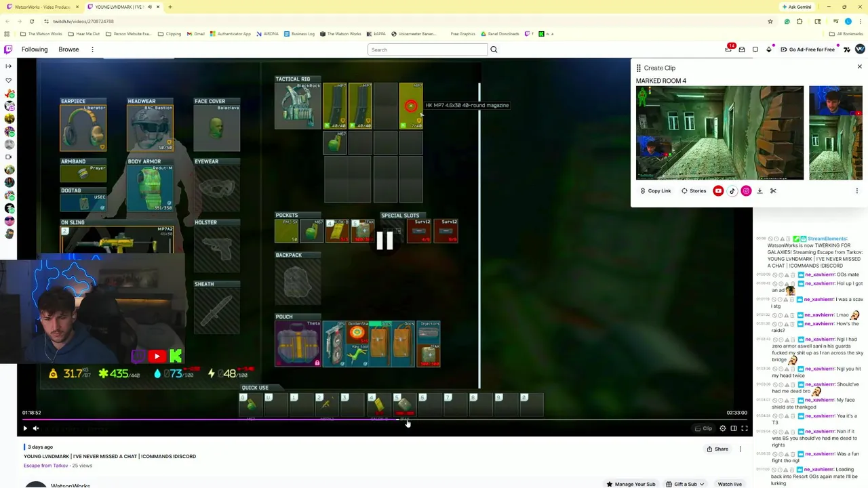
Task: Open Twitch top-nav more options menu
Action: pyautogui.click(x=92, y=49)
